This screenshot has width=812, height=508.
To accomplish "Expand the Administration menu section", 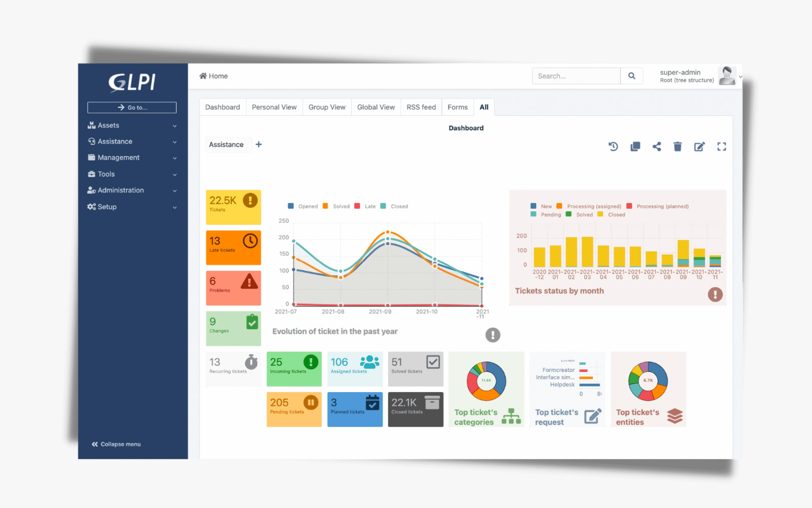I will [132, 190].
